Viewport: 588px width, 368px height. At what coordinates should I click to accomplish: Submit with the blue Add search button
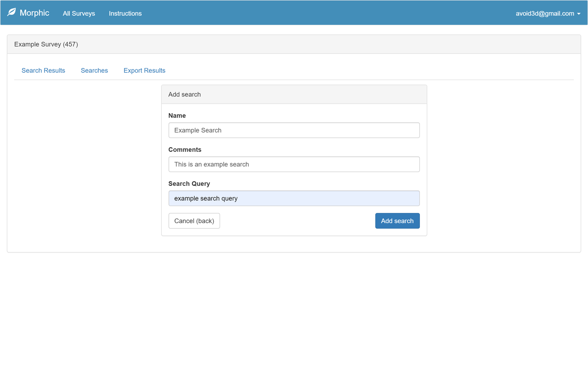pos(397,221)
